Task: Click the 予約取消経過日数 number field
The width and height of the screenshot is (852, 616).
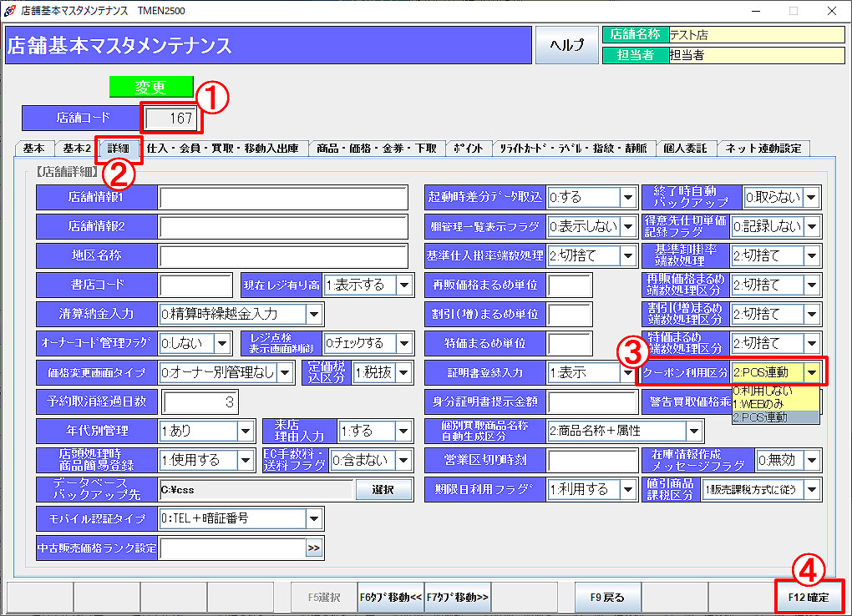Action: point(200,401)
